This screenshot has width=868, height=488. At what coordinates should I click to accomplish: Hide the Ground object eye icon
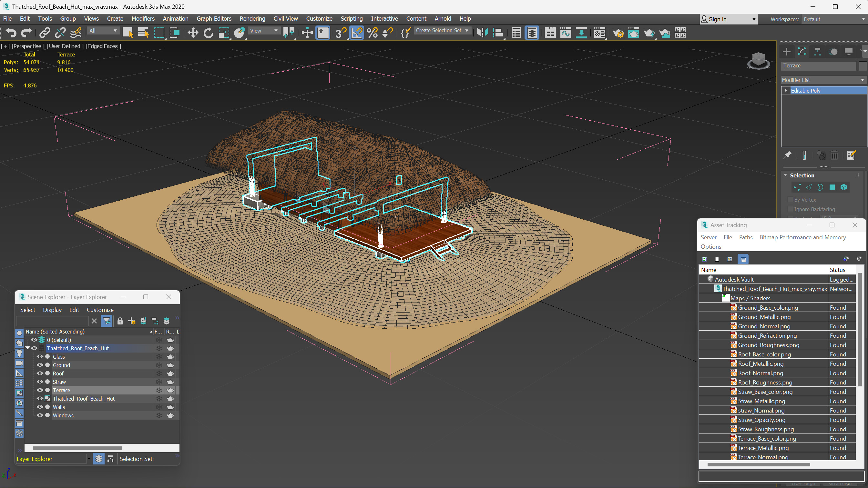point(40,365)
